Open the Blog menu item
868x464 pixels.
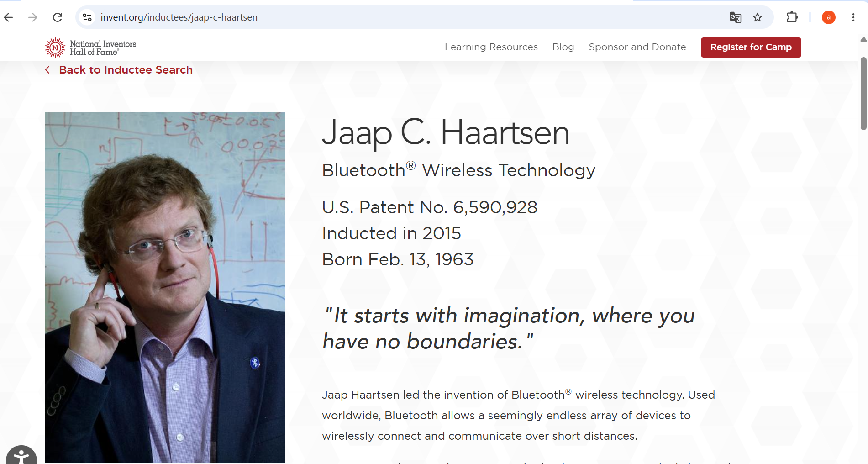(563, 47)
